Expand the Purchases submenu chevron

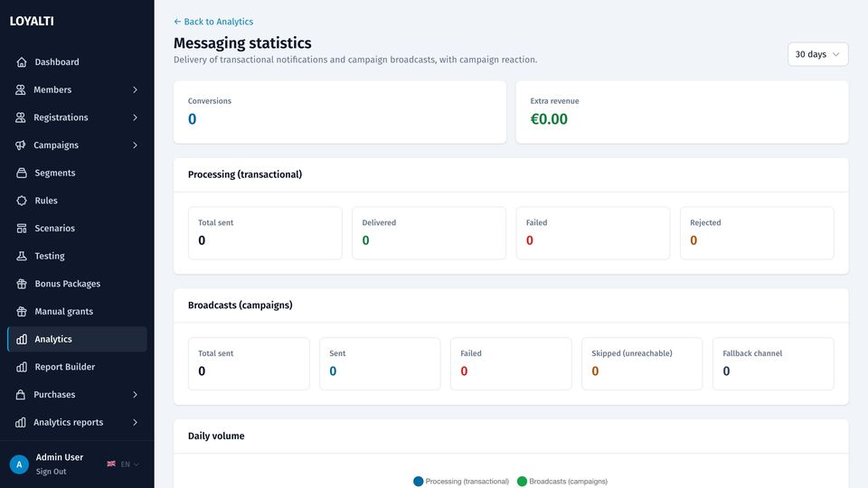coord(135,395)
